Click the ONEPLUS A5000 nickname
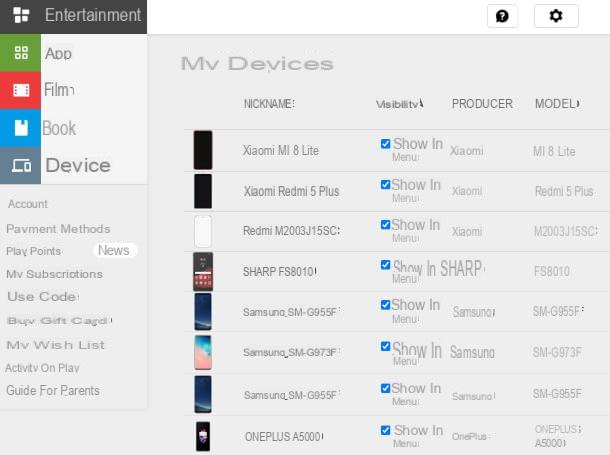 point(284,437)
